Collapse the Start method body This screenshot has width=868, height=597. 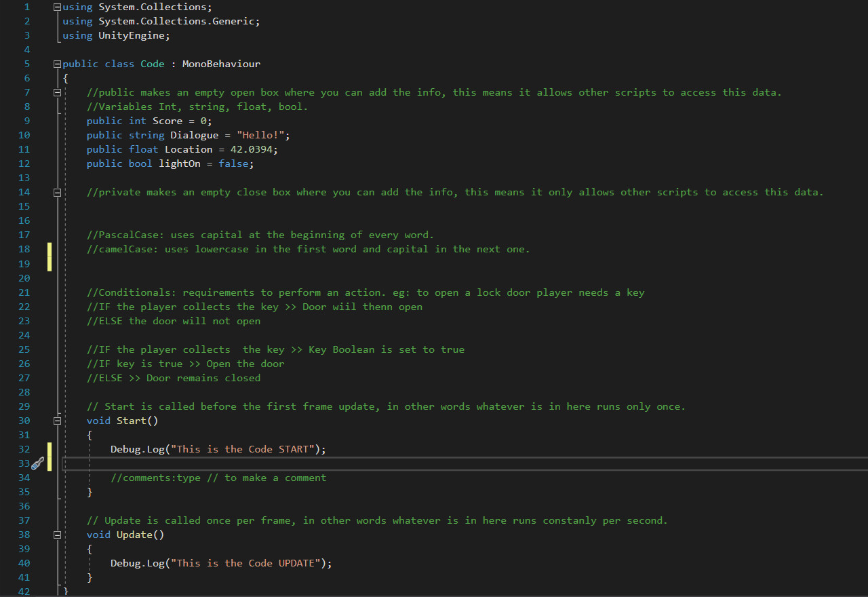57,421
